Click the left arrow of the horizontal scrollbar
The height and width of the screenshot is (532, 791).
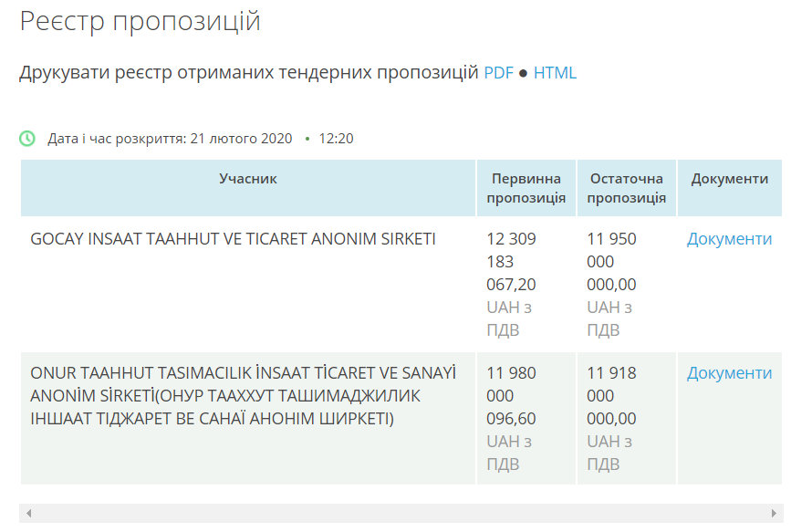click(x=29, y=514)
